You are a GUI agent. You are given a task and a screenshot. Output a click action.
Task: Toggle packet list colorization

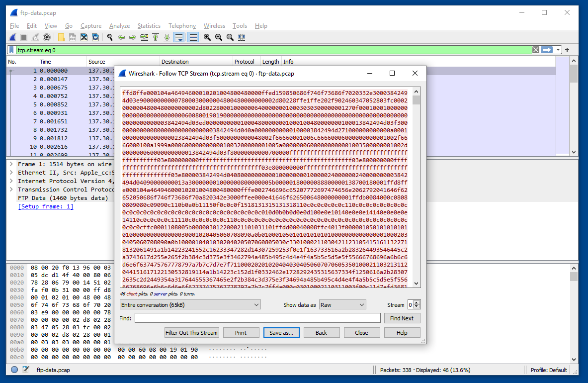pyautogui.click(x=193, y=37)
